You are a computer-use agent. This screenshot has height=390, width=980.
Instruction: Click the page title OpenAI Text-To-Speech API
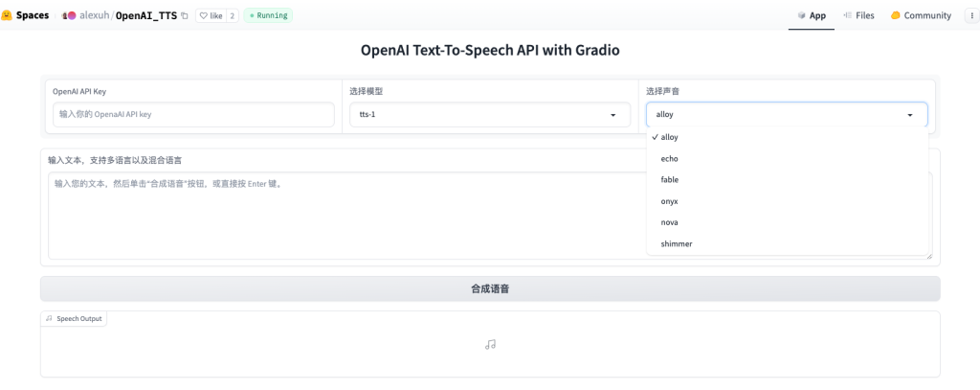pyautogui.click(x=490, y=50)
